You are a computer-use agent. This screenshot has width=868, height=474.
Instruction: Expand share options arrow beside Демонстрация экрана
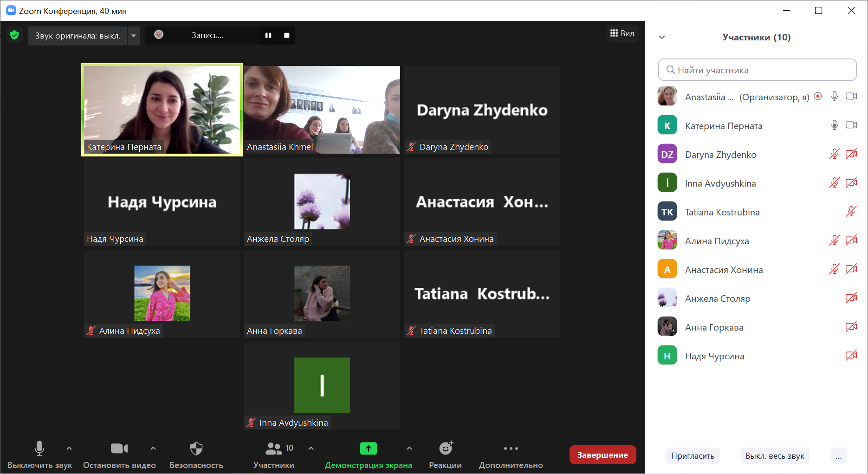click(409, 448)
